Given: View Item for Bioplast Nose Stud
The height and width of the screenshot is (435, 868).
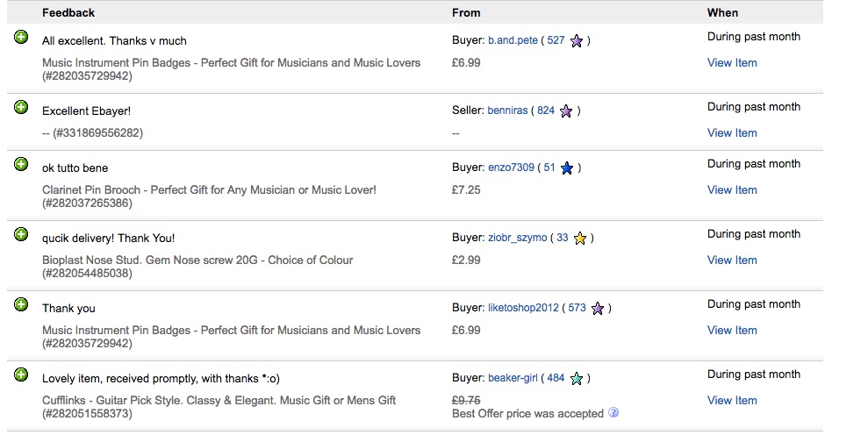Looking at the screenshot, I should point(732,260).
